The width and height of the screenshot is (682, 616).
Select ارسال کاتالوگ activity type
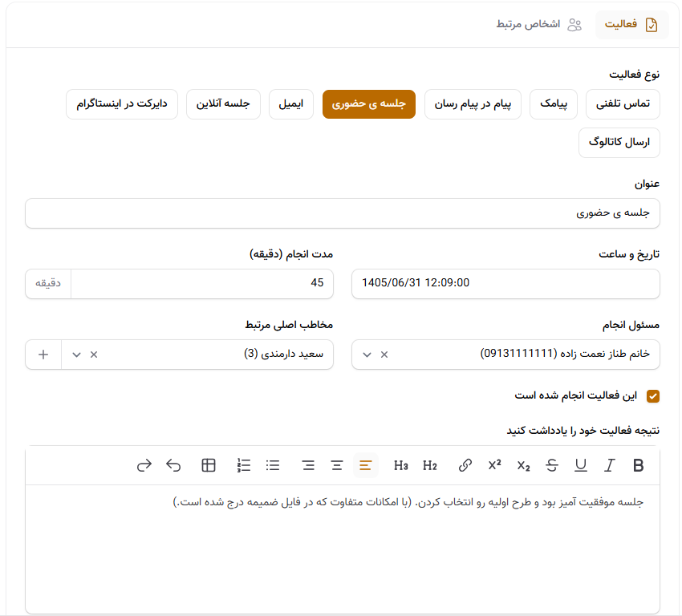coord(619,142)
